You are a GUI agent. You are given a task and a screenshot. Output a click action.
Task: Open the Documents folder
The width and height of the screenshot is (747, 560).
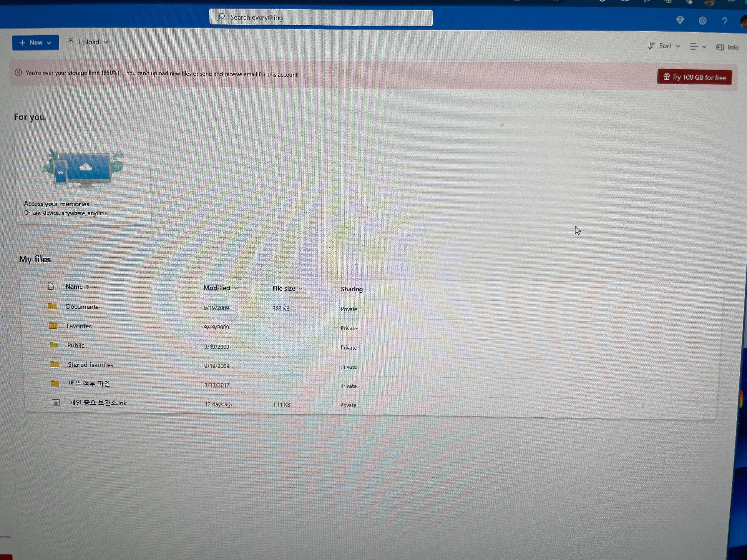pos(82,306)
